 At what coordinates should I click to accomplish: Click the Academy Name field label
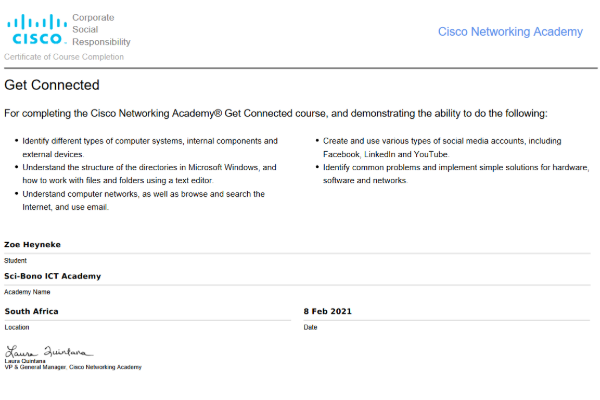(x=27, y=292)
